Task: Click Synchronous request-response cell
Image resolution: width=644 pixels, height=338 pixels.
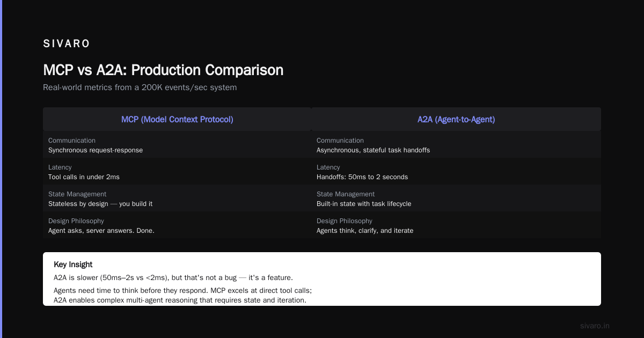Action: pyautogui.click(x=96, y=150)
